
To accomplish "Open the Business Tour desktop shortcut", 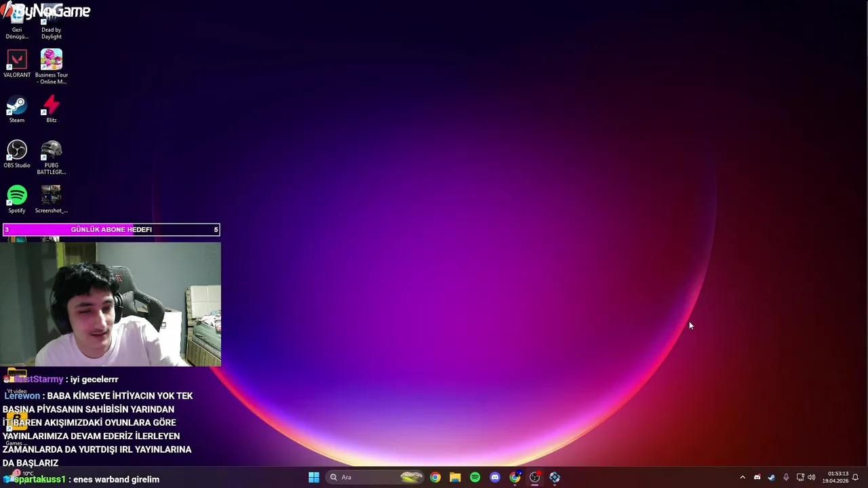I will point(52,66).
